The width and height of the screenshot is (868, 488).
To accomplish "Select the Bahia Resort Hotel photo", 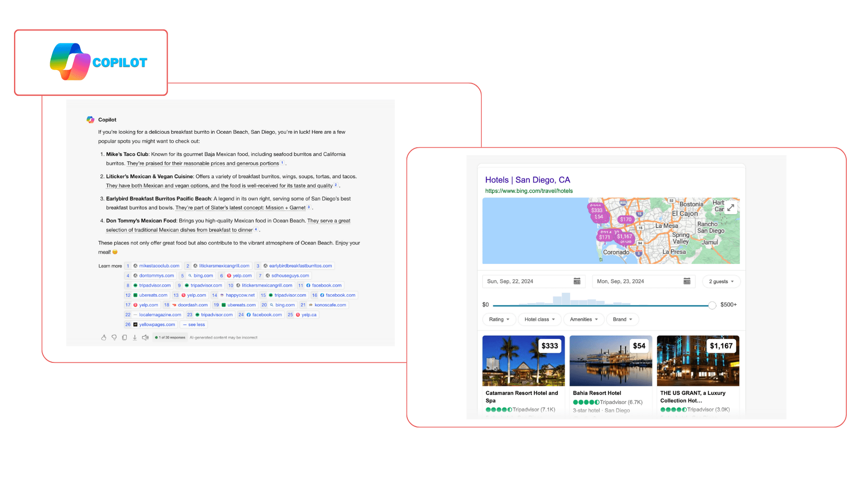I will tap(610, 361).
